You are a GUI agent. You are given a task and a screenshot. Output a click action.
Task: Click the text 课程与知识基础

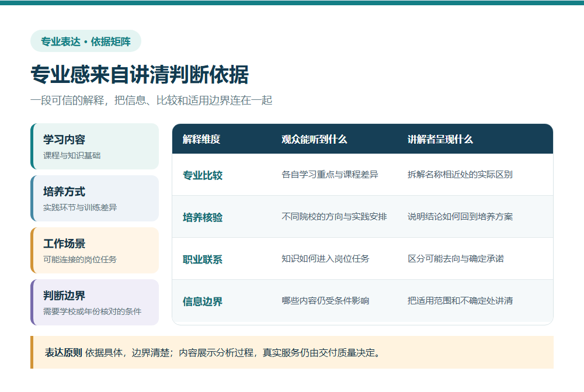tap(72, 155)
